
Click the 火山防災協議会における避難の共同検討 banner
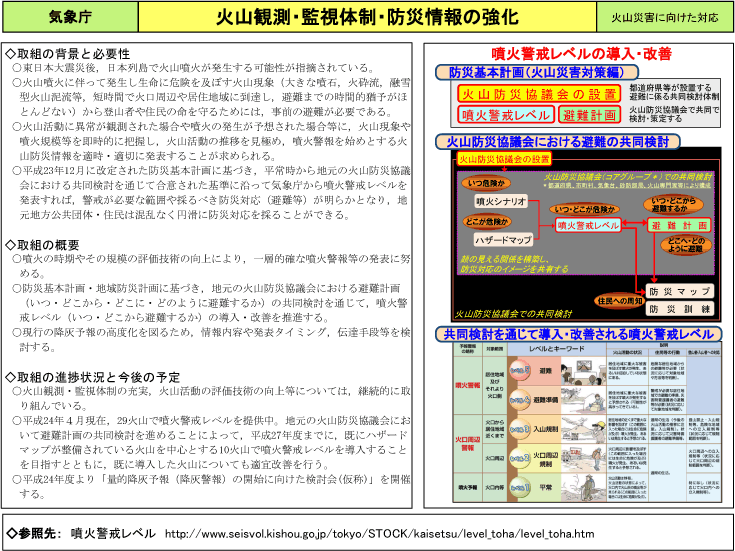tap(557, 142)
